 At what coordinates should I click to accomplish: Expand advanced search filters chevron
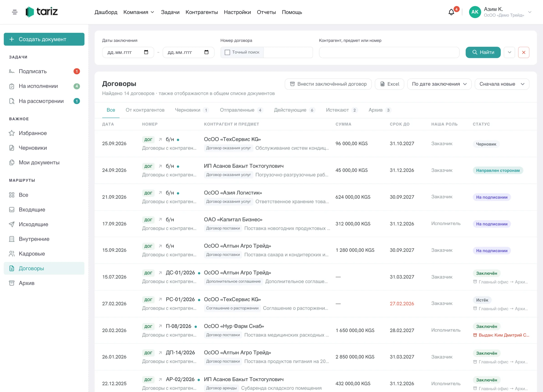click(510, 52)
